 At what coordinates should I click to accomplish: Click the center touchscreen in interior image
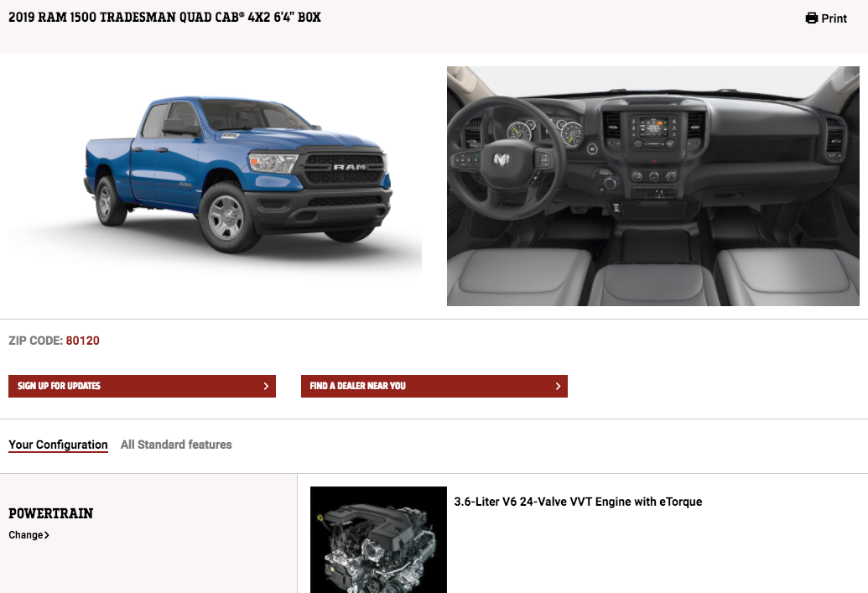[x=654, y=127]
